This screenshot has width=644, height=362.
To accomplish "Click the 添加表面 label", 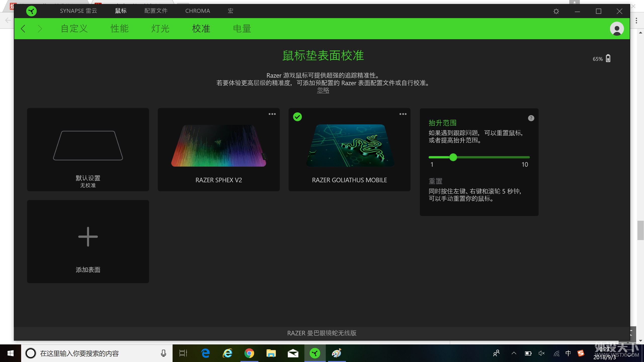I will coord(88,270).
